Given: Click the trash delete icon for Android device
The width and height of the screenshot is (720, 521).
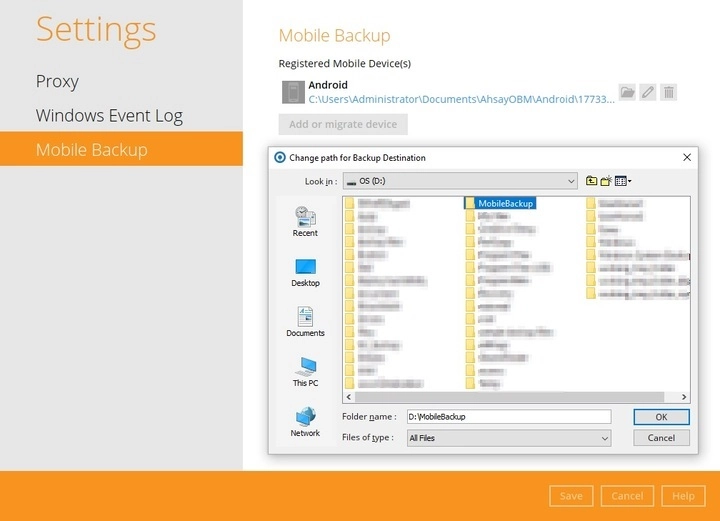Looking at the screenshot, I should point(669,92).
